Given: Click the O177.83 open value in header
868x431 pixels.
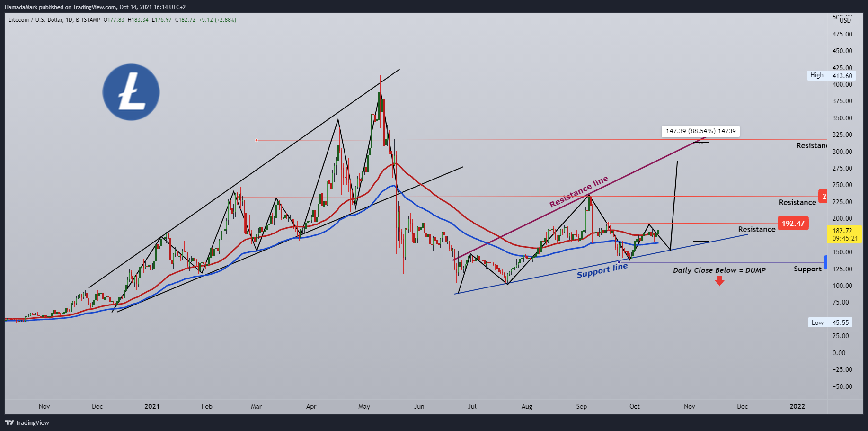Looking at the screenshot, I should click(114, 20).
